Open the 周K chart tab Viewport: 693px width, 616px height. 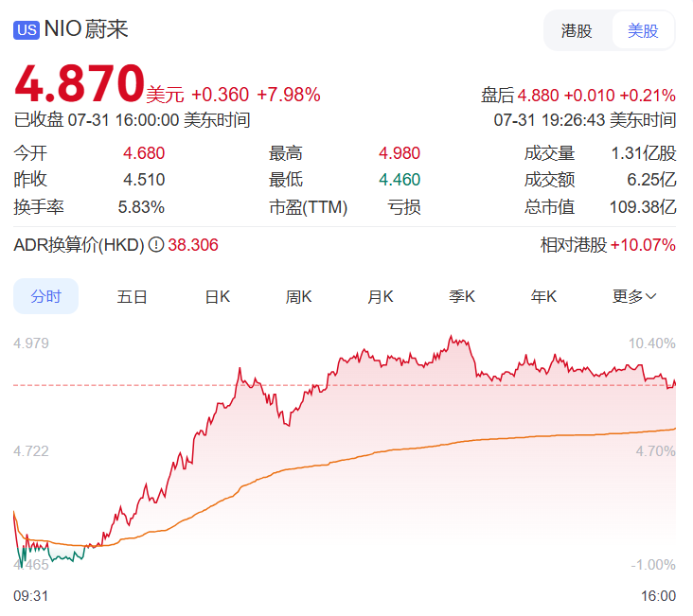[298, 296]
